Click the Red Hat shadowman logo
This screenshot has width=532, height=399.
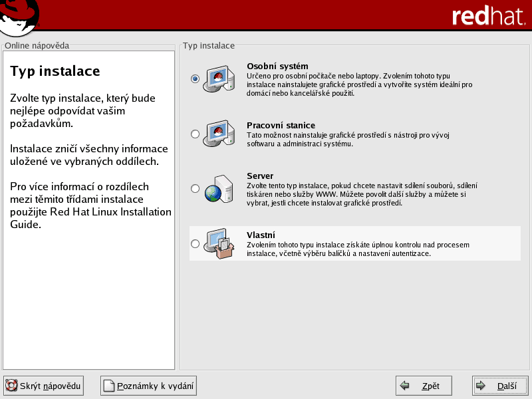(x=19, y=17)
